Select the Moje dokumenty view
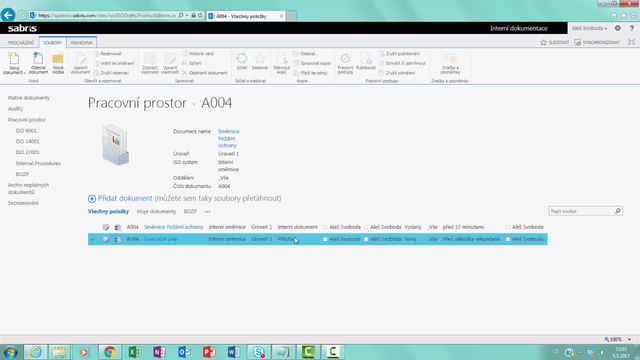The image size is (640, 360). click(156, 211)
